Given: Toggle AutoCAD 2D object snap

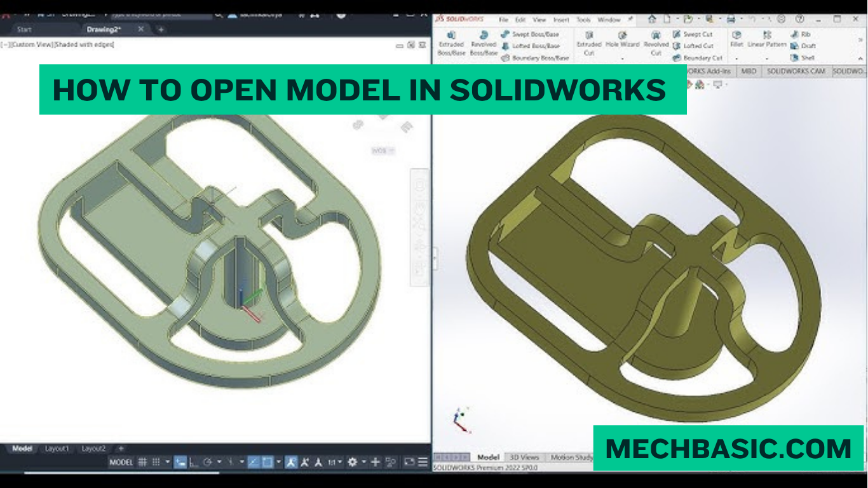Looking at the screenshot, I should [268, 462].
